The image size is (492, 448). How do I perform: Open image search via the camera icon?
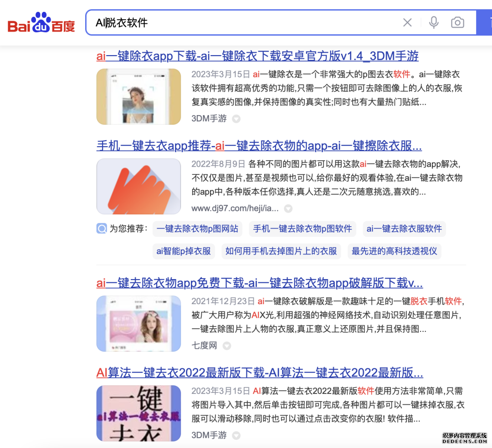pos(457,22)
